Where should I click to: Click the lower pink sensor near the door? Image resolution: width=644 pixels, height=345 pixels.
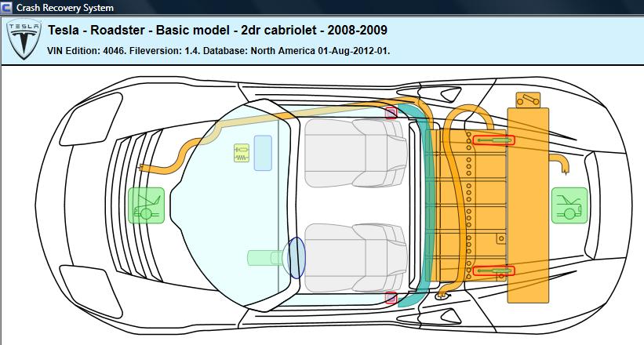(x=391, y=297)
